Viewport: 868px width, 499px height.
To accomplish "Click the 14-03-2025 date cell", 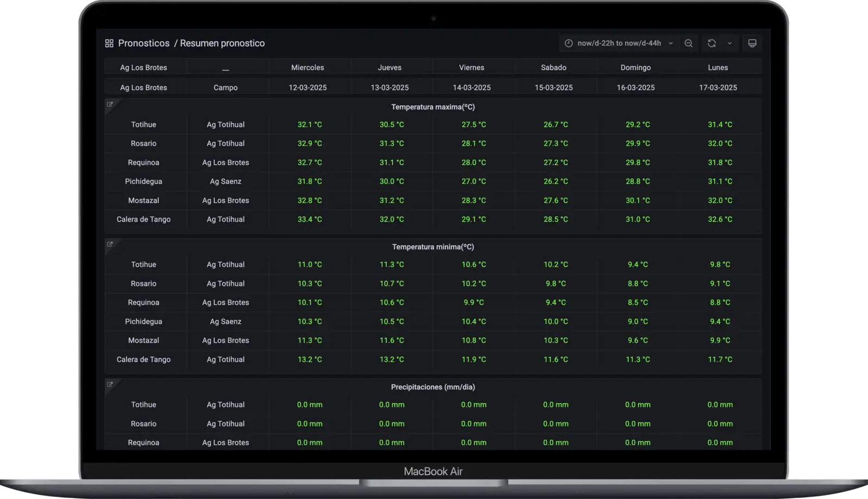I will tap(471, 88).
